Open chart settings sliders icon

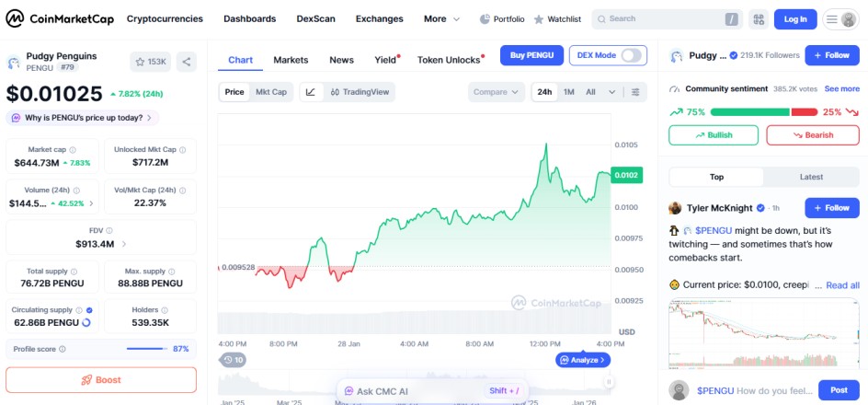pos(635,92)
